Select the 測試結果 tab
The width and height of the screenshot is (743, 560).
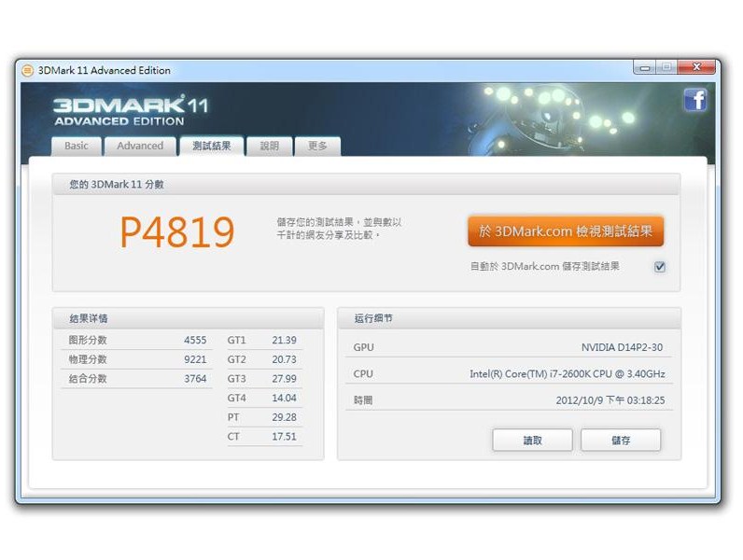pyautogui.click(x=211, y=147)
